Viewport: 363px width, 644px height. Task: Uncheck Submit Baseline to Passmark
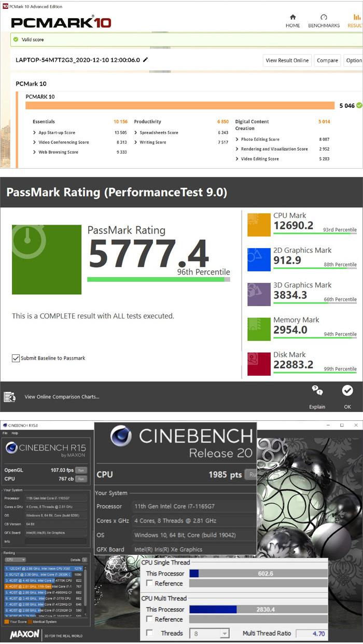[x=16, y=358]
